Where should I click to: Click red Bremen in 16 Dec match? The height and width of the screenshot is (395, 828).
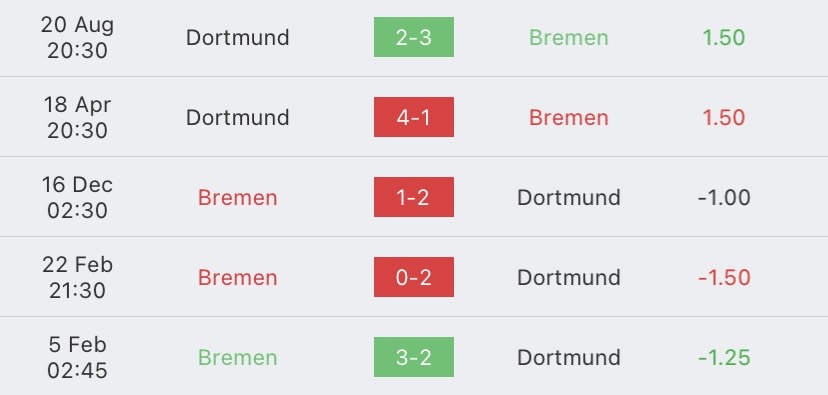tap(238, 198)
